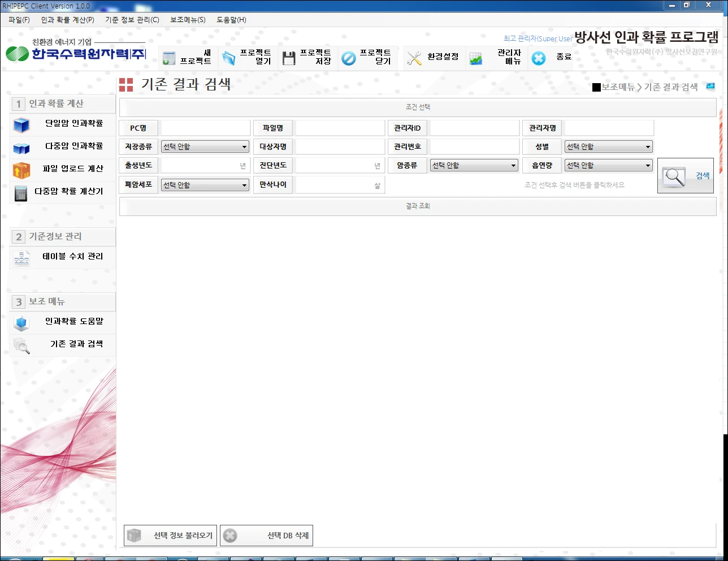
Task: Click 선택 정보 불러오기 button
Action: click(x=170, y=536)
